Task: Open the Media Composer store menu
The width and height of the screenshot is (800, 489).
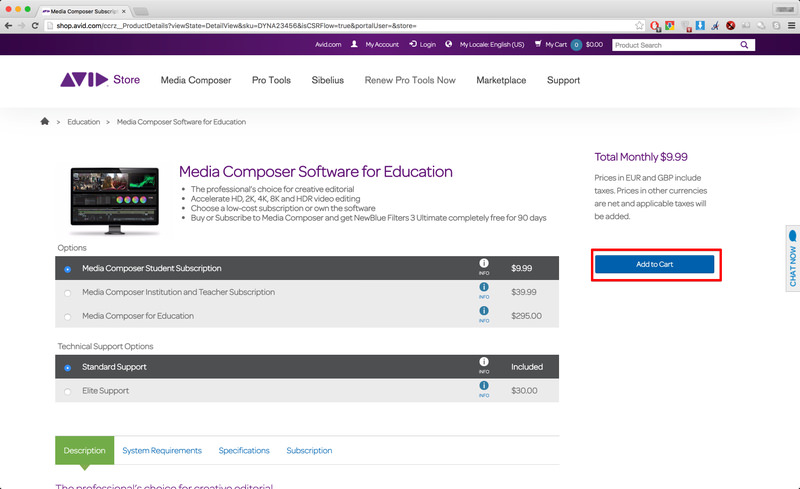Action: point(196,80)
